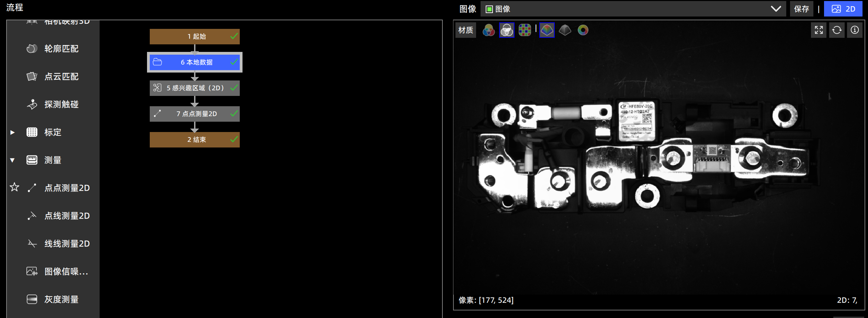Toggle the favorite star beside 点点测量2D
868x318 pixels.
[x=14, y=187]
